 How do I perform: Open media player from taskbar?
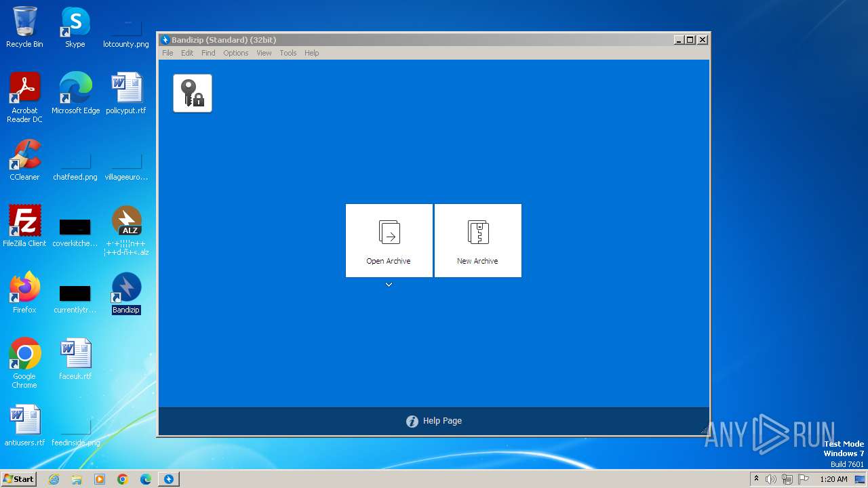[100, 479]
